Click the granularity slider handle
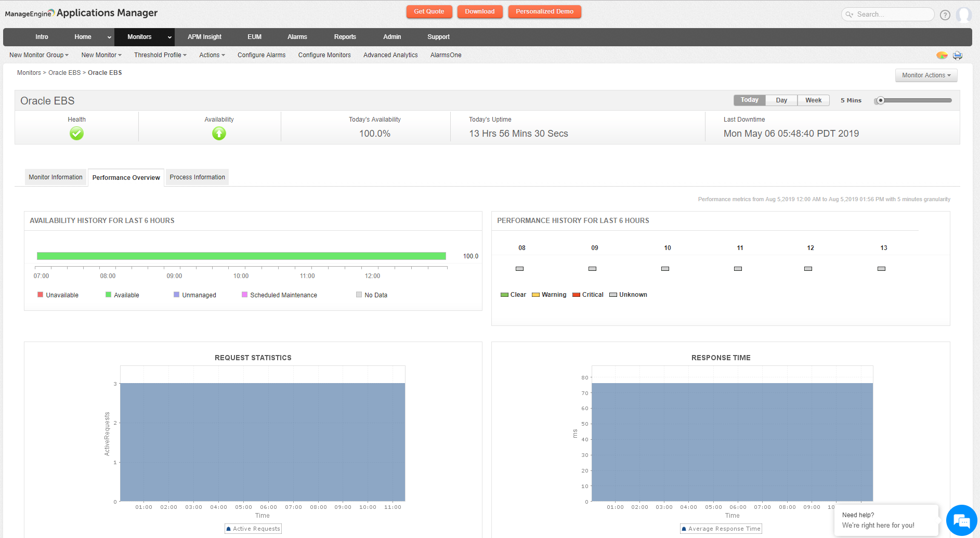The image size is (980, 538). [881, 100]
